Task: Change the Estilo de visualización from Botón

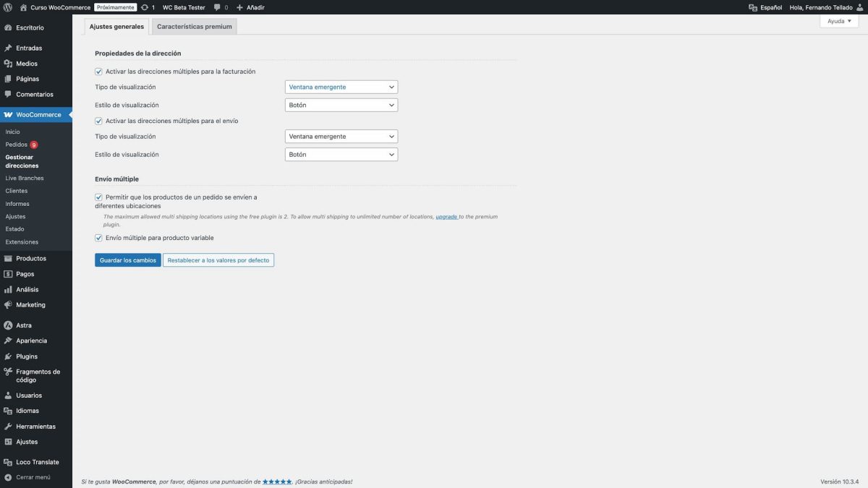Action: pyautogui.click(x=341, y=104)
